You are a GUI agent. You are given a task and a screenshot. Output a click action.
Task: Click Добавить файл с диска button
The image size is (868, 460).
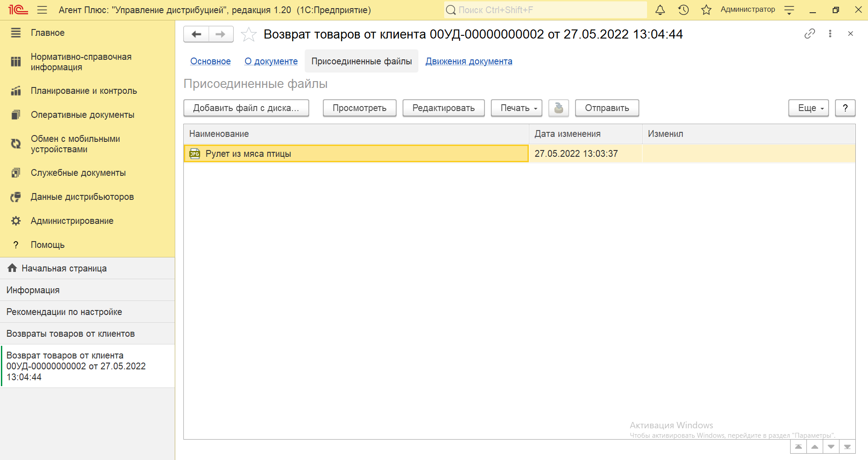(x=246, y=108)
